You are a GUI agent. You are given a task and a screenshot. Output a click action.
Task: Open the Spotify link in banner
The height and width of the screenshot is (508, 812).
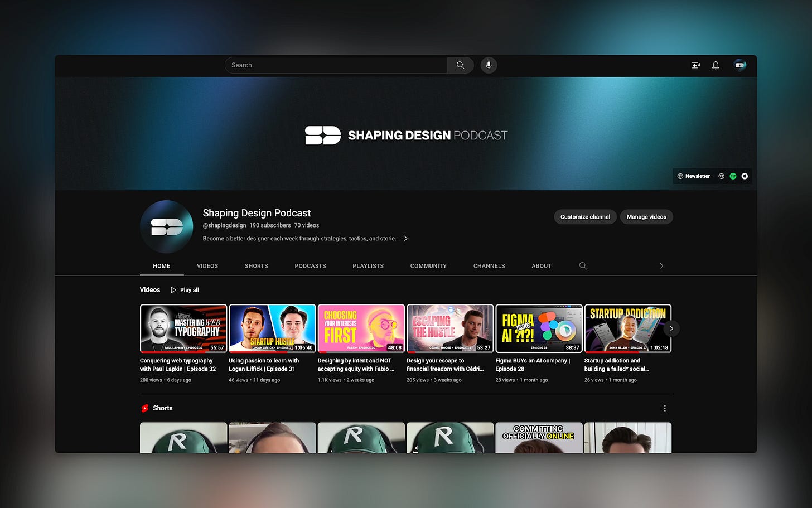point(733,176)
